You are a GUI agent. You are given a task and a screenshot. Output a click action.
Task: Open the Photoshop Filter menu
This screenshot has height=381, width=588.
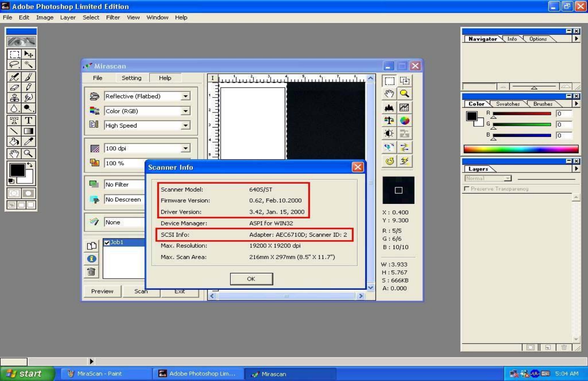click(x=113, y=17)
